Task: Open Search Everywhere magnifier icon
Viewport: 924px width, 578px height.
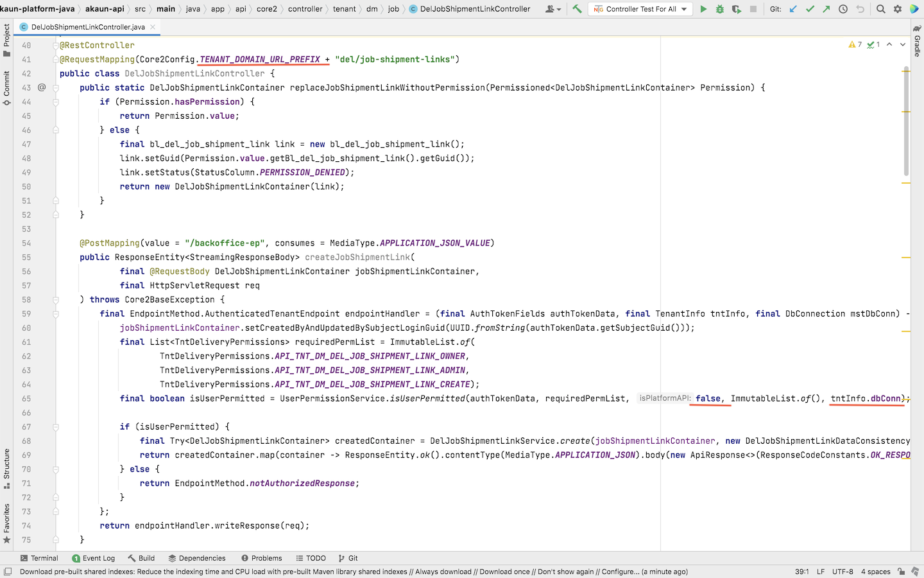Action: pos(881,9)
